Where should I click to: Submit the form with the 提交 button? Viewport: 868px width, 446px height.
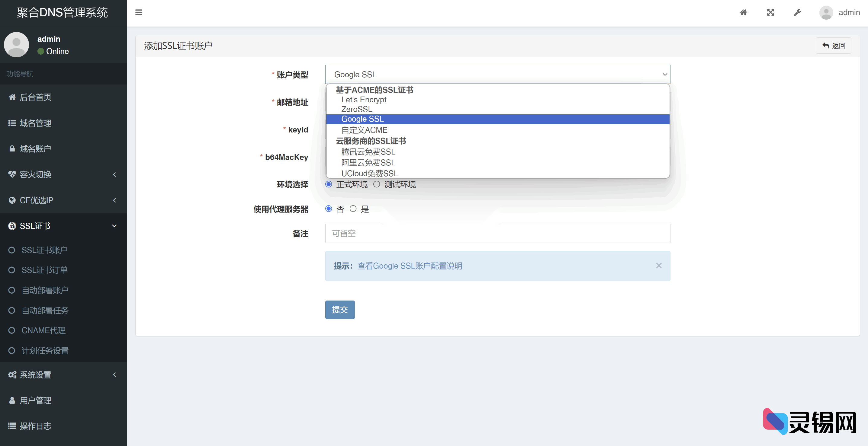[340, 310]
